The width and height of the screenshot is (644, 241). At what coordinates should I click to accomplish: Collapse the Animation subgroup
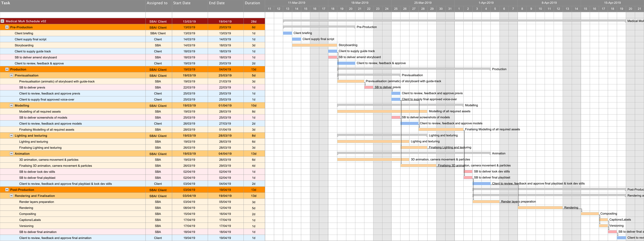click(x=11, y=153)
